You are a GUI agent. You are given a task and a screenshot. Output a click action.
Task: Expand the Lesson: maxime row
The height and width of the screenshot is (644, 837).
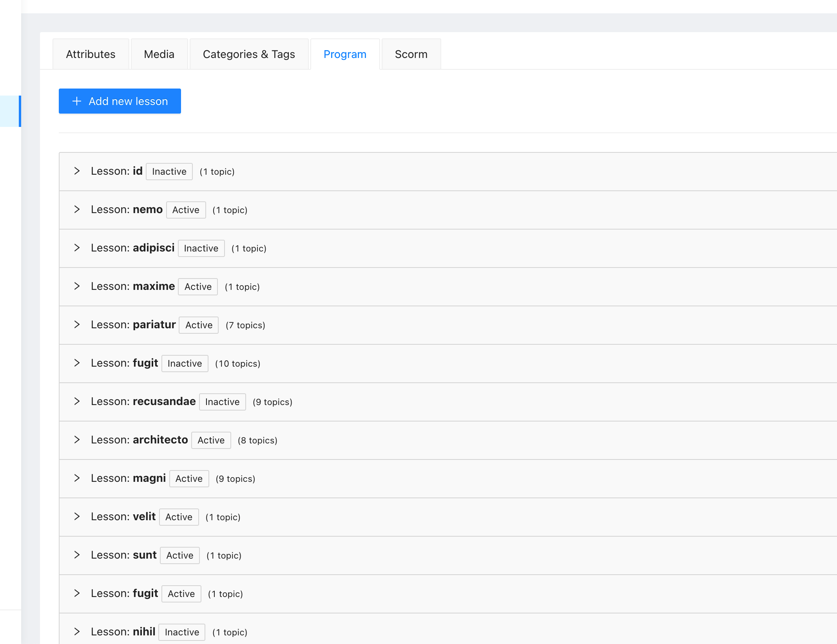click(77, 286)
